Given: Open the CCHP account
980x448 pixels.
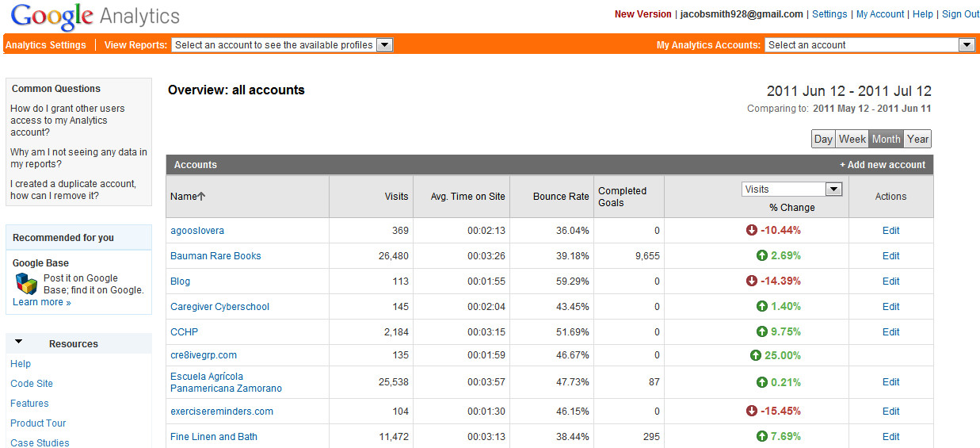Looking at the screenshot, I should tap(184, 332).
